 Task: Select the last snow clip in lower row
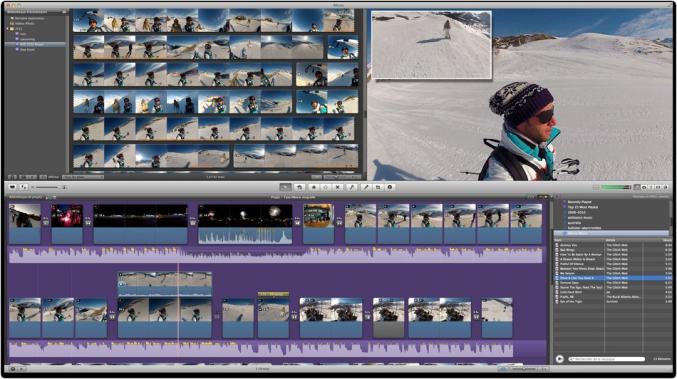(497, 317)
